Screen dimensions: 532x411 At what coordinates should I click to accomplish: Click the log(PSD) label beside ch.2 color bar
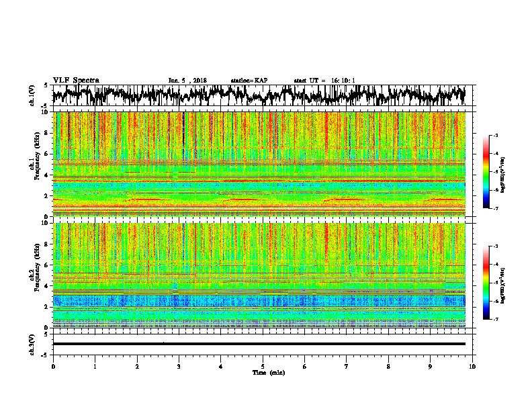(503, 285)
